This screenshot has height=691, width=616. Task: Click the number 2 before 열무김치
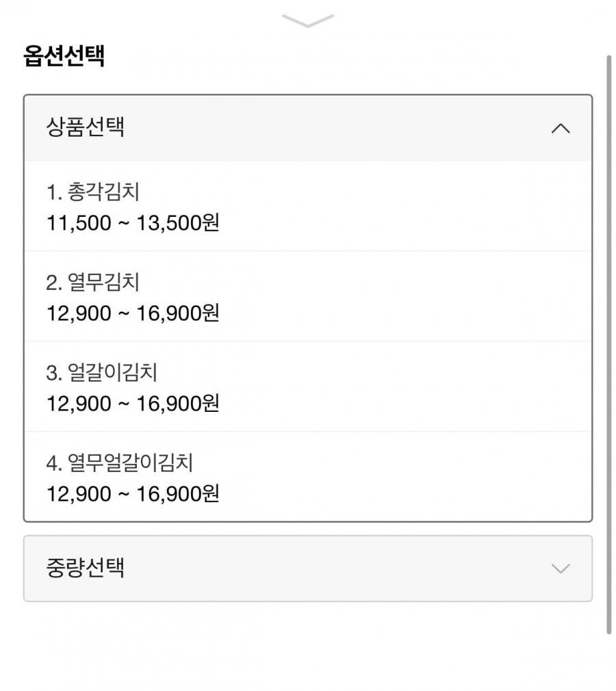coord(52,283)
